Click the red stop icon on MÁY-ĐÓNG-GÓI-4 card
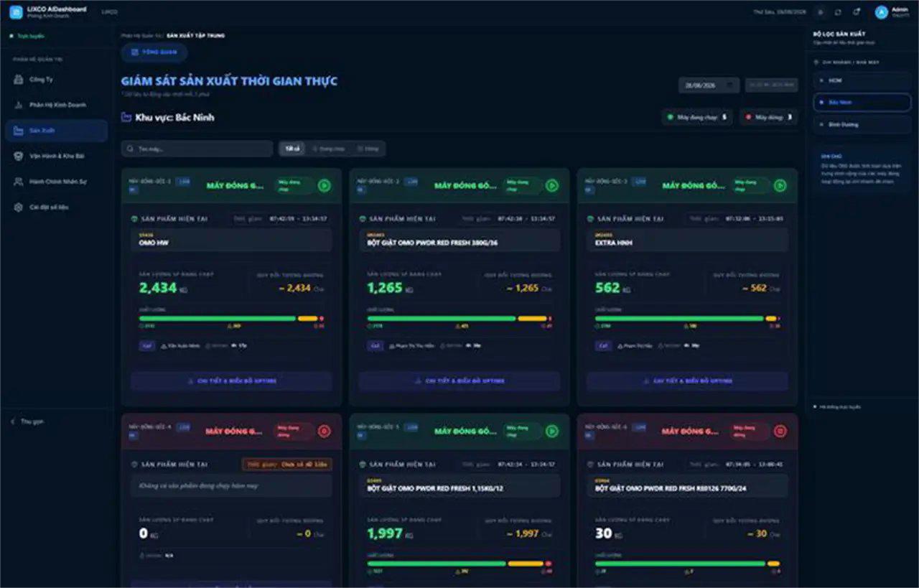The image size is (919, 588). (325, 431)
